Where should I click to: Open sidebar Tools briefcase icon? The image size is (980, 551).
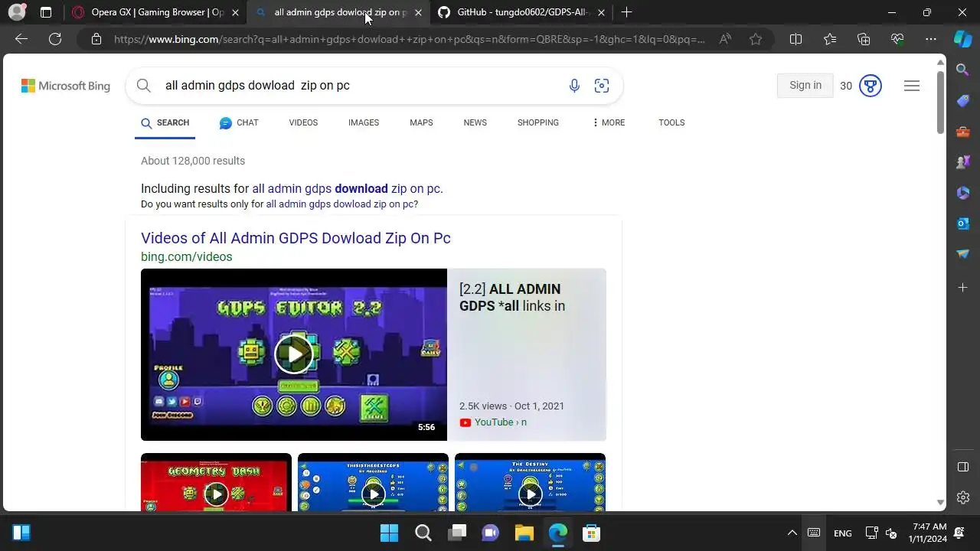[963, 132]
